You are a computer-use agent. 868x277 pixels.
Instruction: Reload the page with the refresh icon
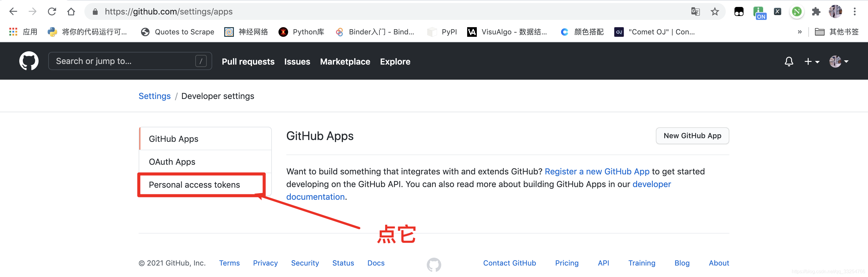[52, 11]
